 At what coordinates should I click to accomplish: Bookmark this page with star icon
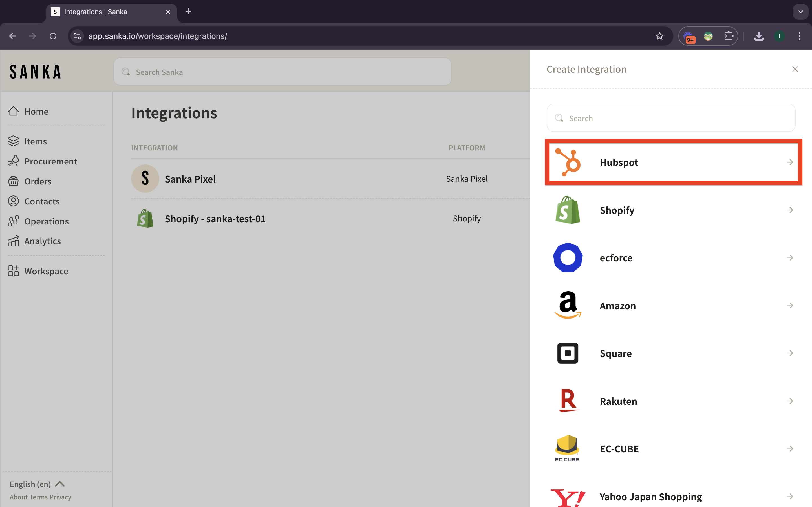click(659, 36)
